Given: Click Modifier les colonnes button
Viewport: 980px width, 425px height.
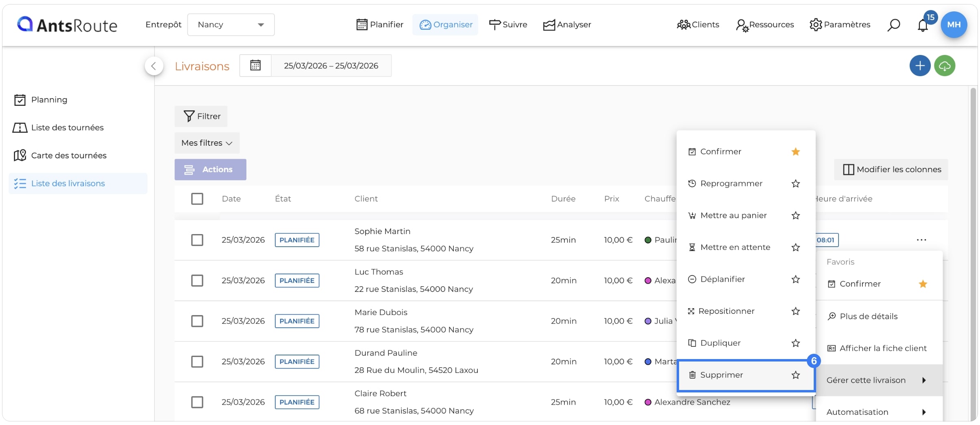Looking at the screenshot, I should [x=891, y=169].
